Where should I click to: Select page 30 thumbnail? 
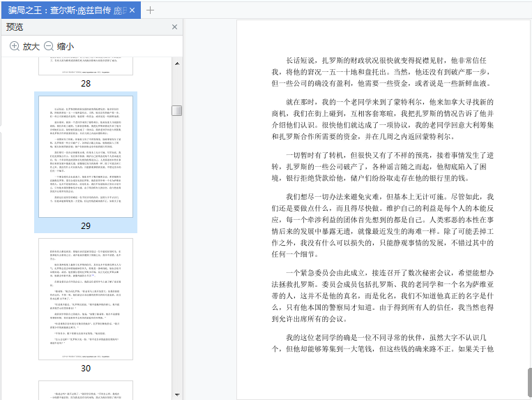(86, 299)
